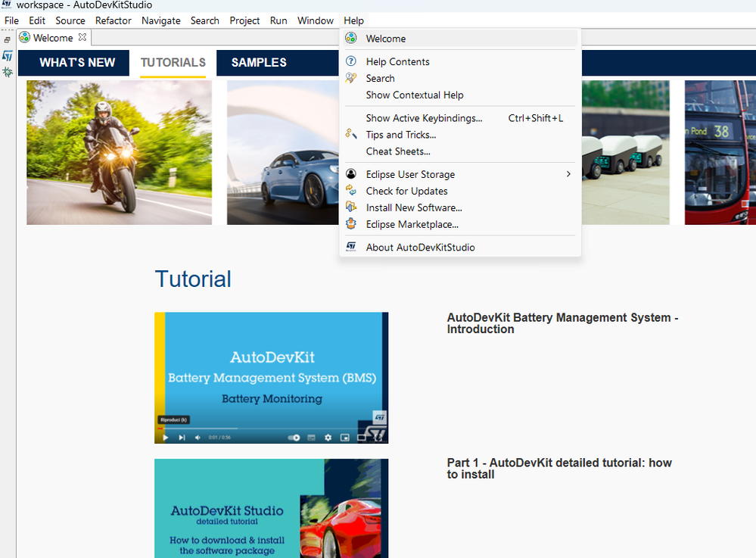Viewport: 756px width, 558px height.
Task: Mute the battery monitoring video volume
Action: coord(198,438)
